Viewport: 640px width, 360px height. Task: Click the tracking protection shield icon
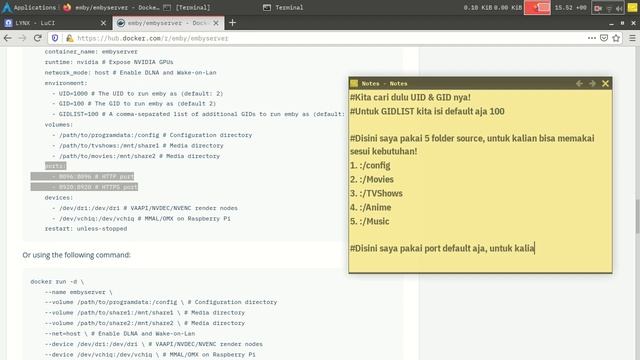(x=55, y=38)
